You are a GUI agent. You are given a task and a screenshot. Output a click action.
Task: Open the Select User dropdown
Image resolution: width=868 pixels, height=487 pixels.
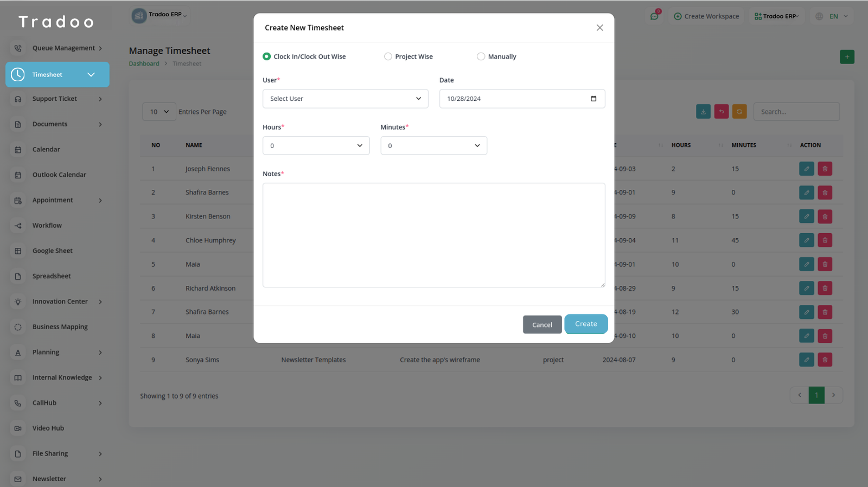pyautogui.click(x=345, y=99)
